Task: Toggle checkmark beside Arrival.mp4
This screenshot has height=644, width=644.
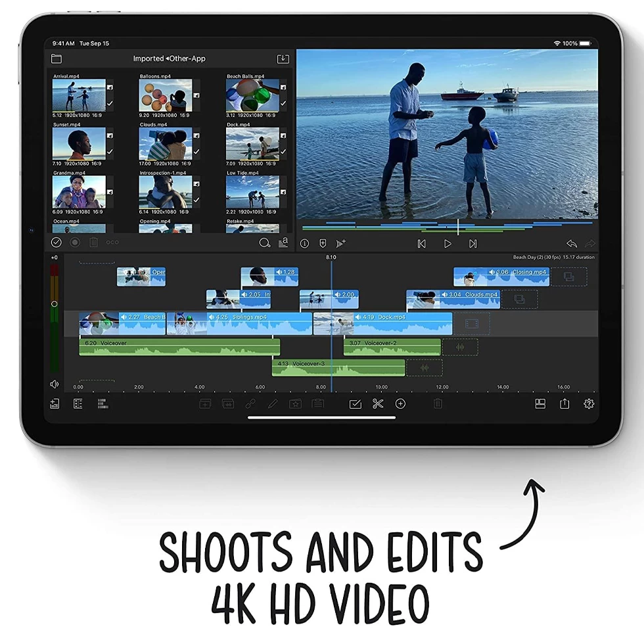Action: (110, 104)
